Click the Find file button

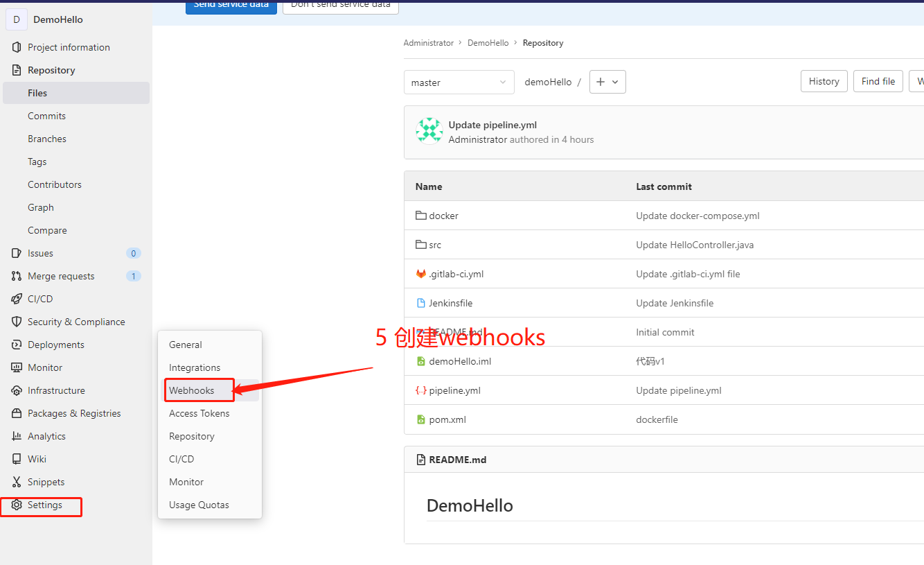tap(878, 81)
